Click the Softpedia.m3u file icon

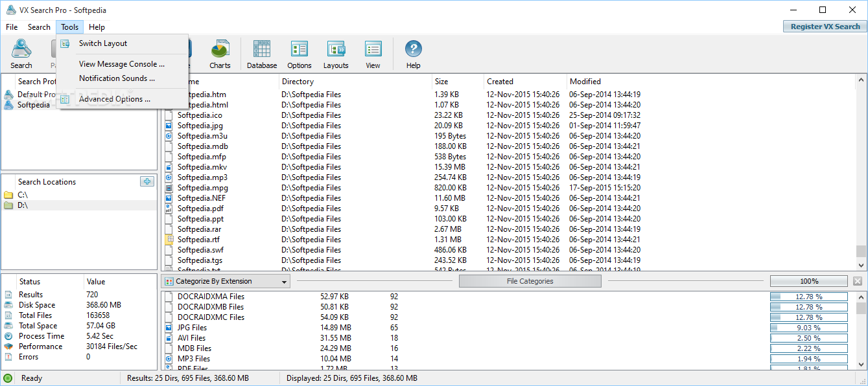[169, 136]
